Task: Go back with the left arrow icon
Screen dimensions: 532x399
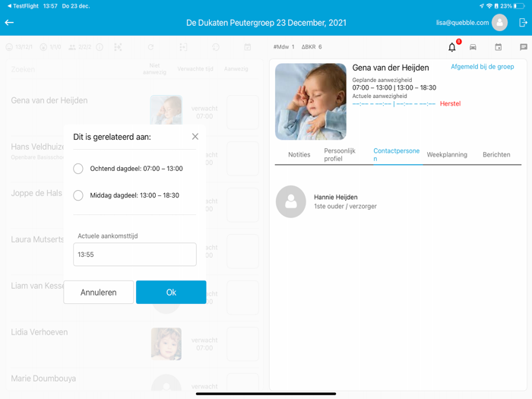Action: click(9, 22)
